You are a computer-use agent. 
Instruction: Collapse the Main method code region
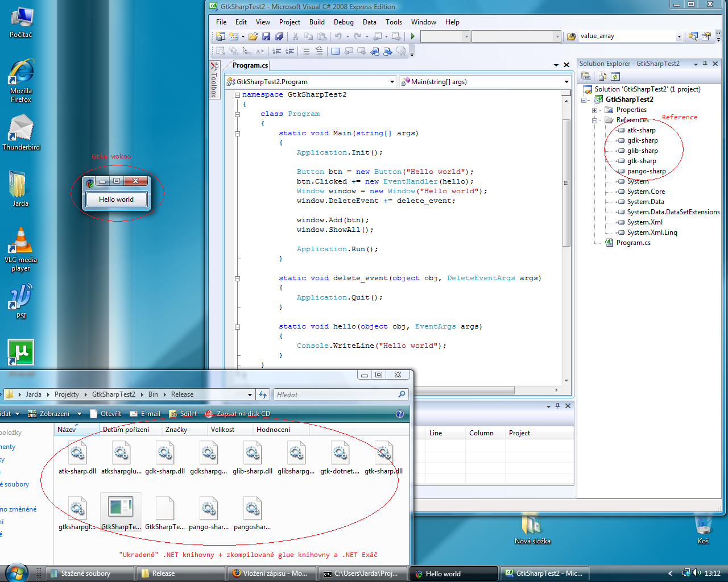(x=237, y=134)
